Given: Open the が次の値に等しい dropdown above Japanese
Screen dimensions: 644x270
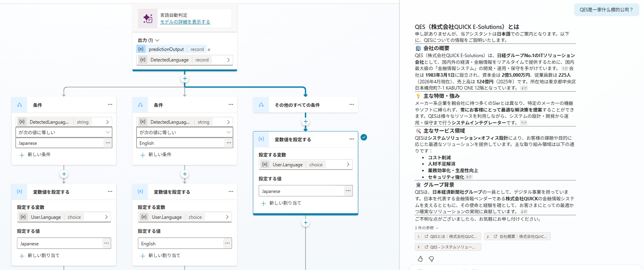Looking at the screenshot, I should [x=64, y=132].
